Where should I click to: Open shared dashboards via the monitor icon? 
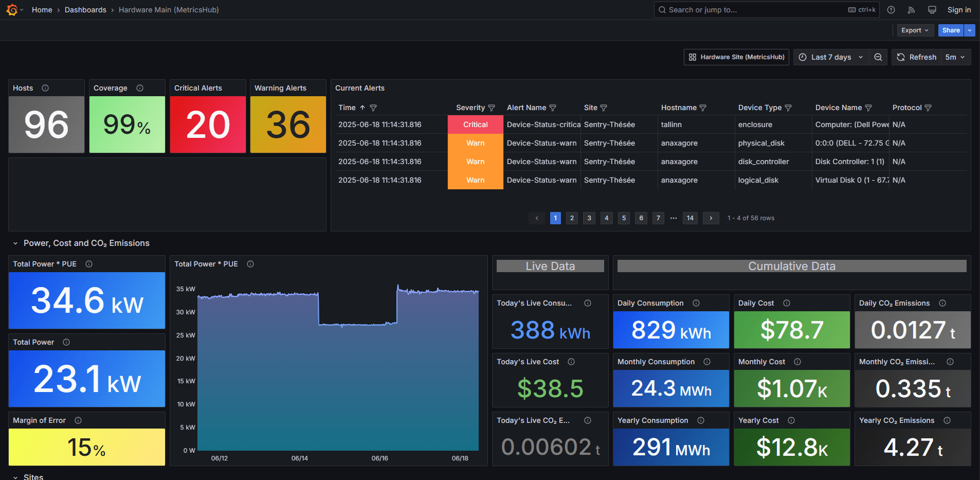pos(932,10)
